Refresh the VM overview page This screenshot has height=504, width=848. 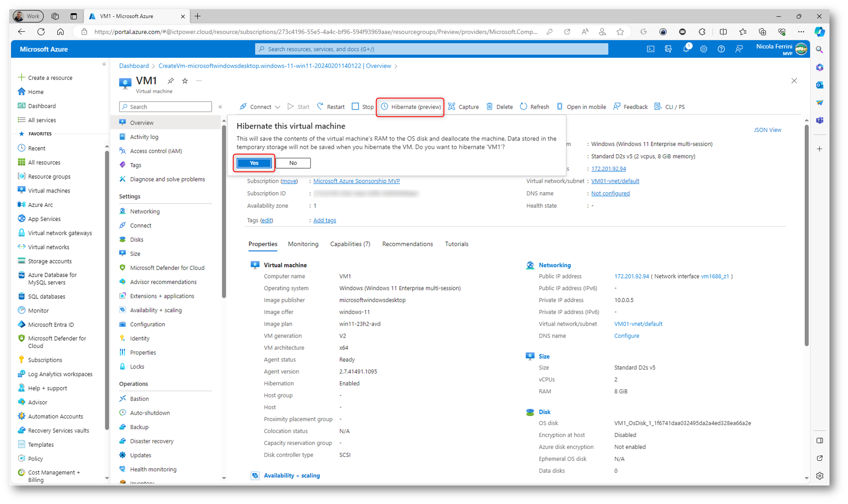[534, 107]
